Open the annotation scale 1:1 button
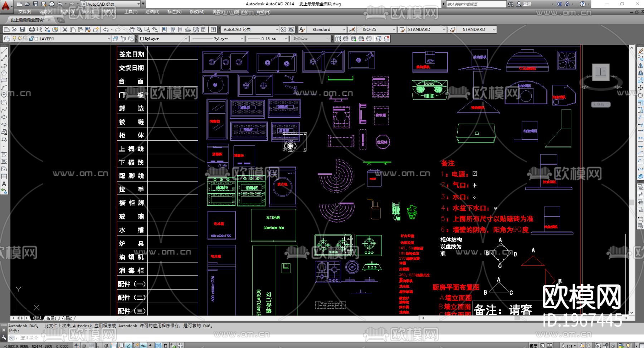Screen dimensions: 644x348 (x=569, y=345)
